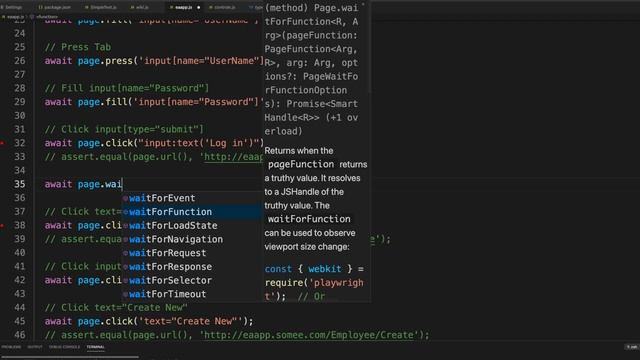Select the active eaapp.js editor tab
The height and width of the screenshot is (360, 640).
(184, 7)
